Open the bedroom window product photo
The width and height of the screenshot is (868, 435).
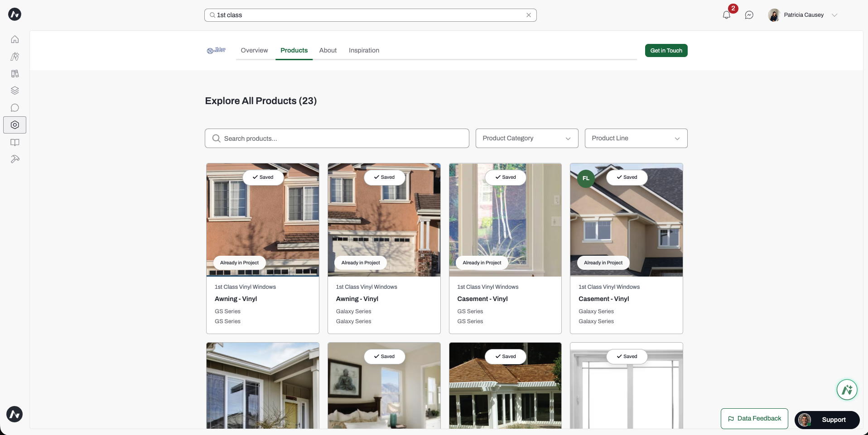384,386
